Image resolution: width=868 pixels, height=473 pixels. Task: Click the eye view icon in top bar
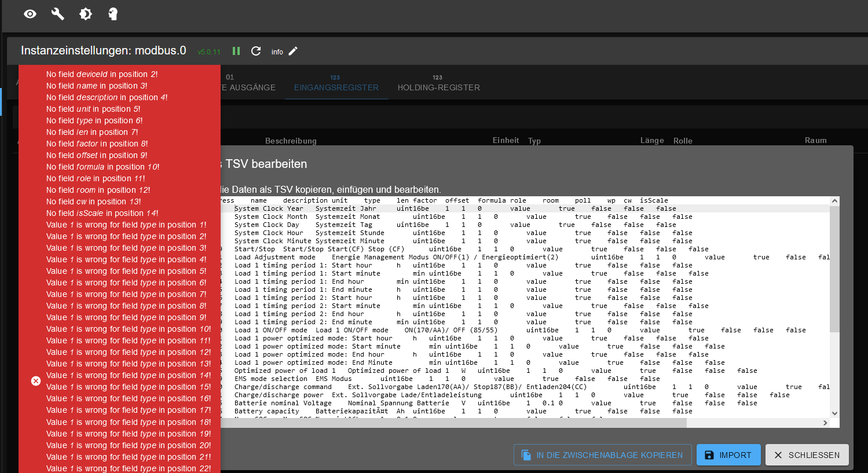[x=30, y=14]
